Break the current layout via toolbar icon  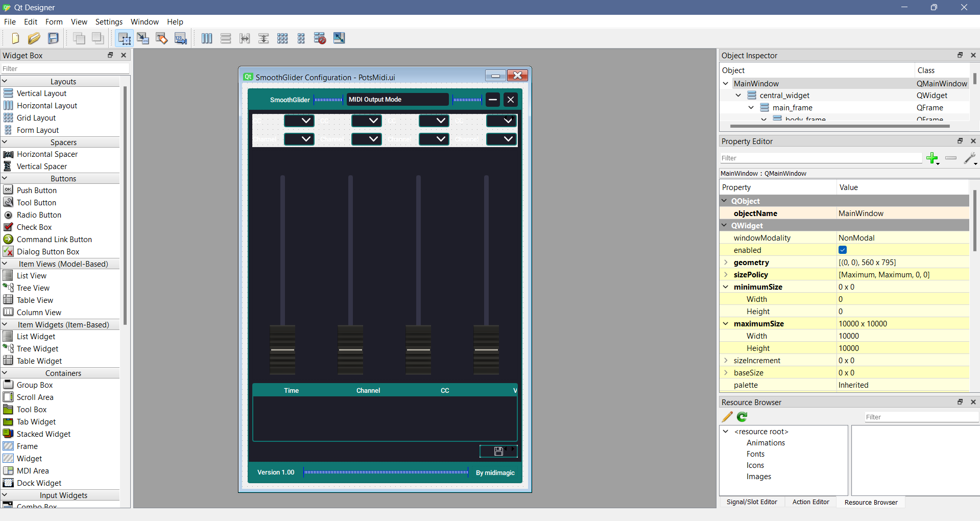click(x=319, y=38)
